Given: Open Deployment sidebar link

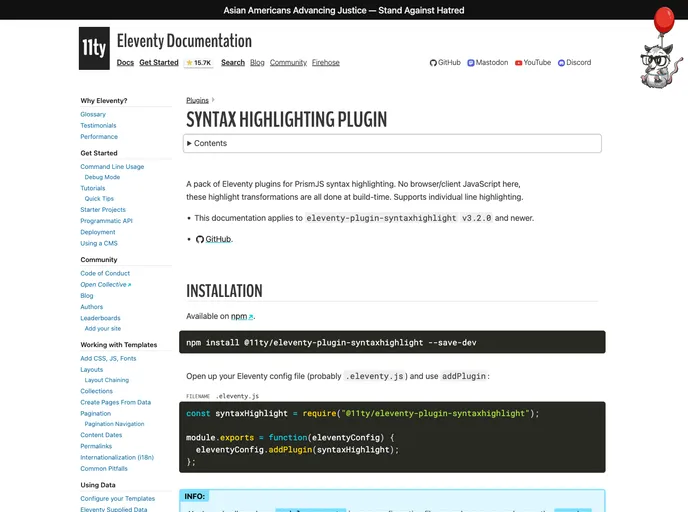Looking at the screenshot, I should click(98, 232).
